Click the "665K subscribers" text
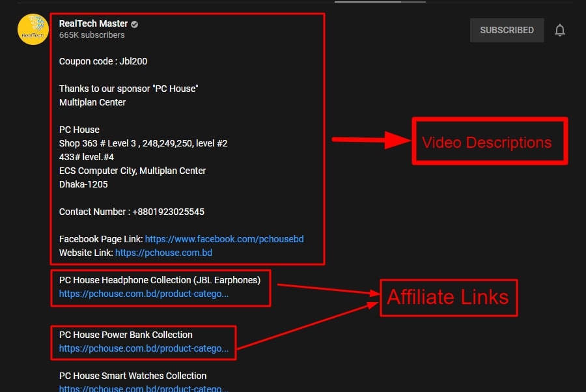The height and width of the screenshot is (392, 586). 92,35
